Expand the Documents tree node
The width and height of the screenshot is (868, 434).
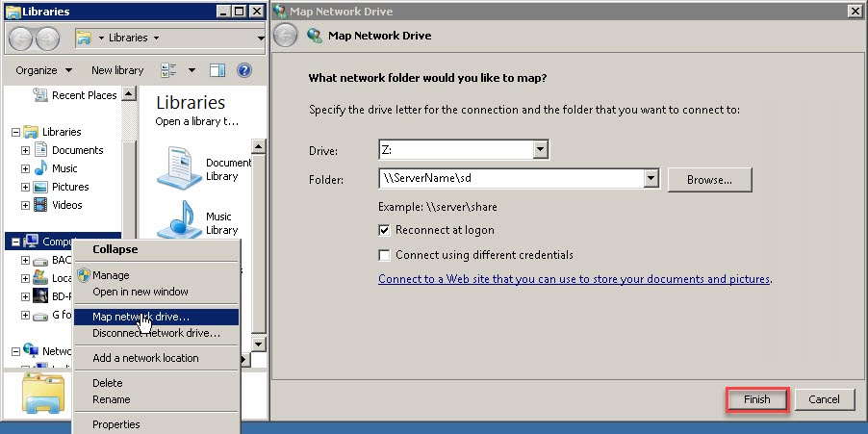pyautogui.click(x=26, y=150)
